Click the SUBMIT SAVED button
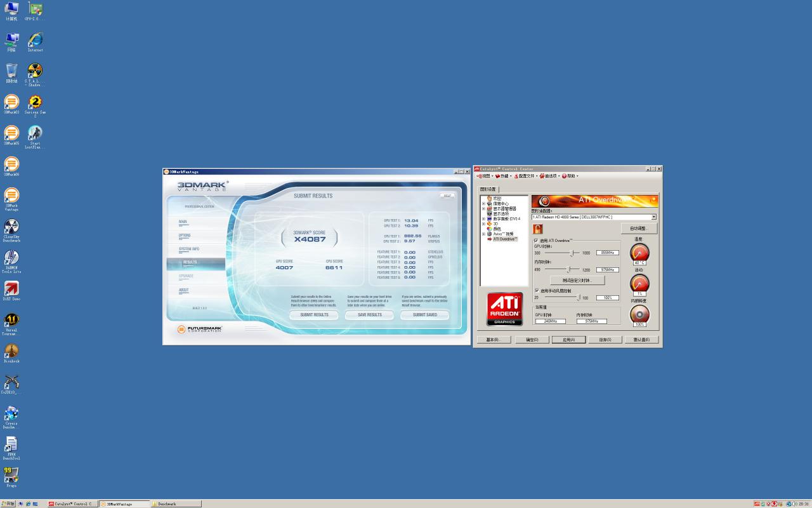 425,315
